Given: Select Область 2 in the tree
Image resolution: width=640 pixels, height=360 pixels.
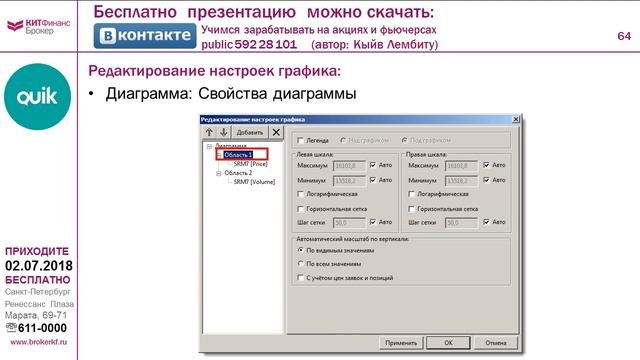Looking at the screenshot, I should coord(238,173).
